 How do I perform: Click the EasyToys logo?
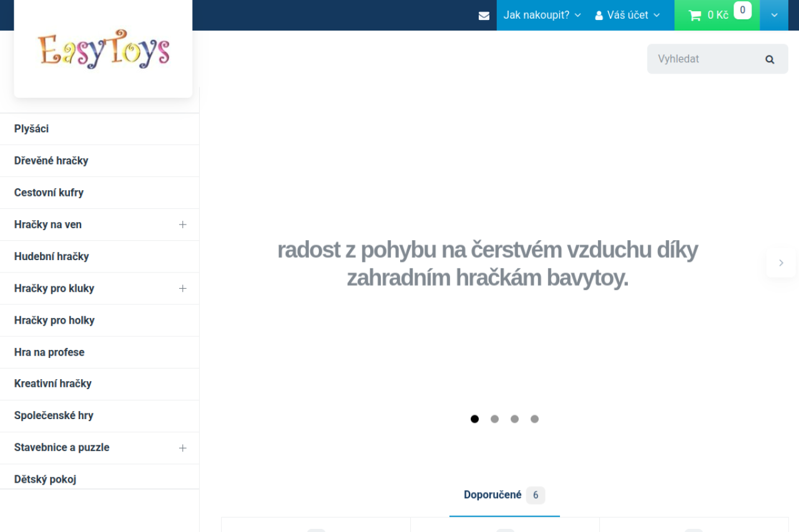click(x=103, y=49)
